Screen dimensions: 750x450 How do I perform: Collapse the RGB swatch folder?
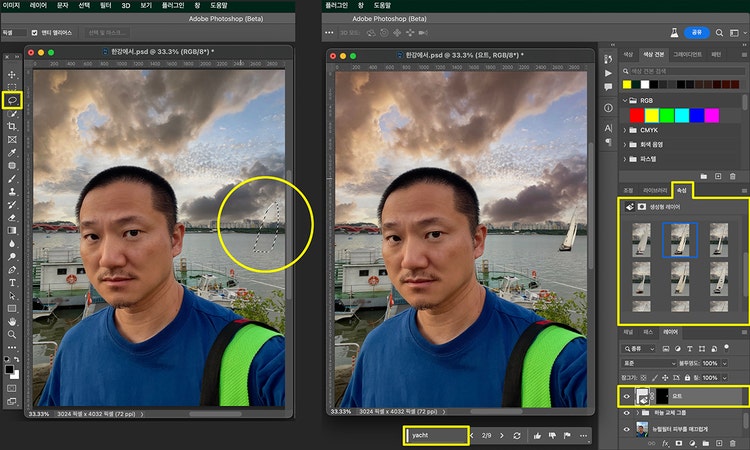click(625, 100)
